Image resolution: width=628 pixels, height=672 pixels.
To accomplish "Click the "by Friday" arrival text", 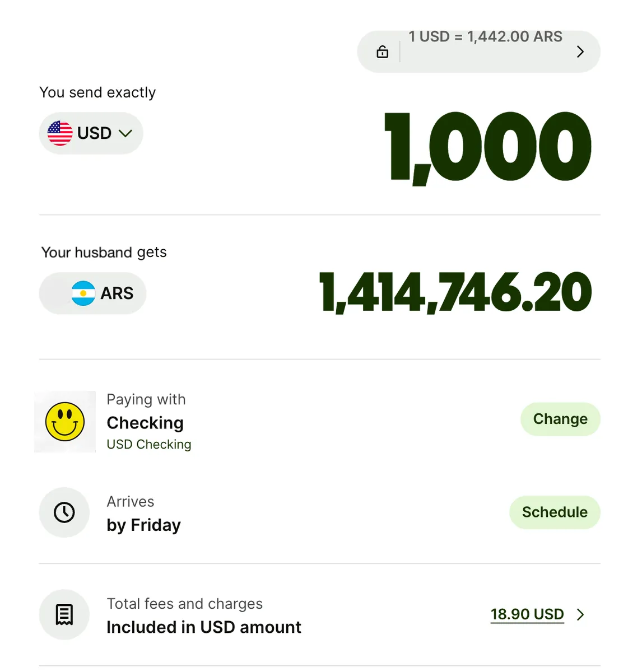I will pyautogui.click(x=144, y=525).
